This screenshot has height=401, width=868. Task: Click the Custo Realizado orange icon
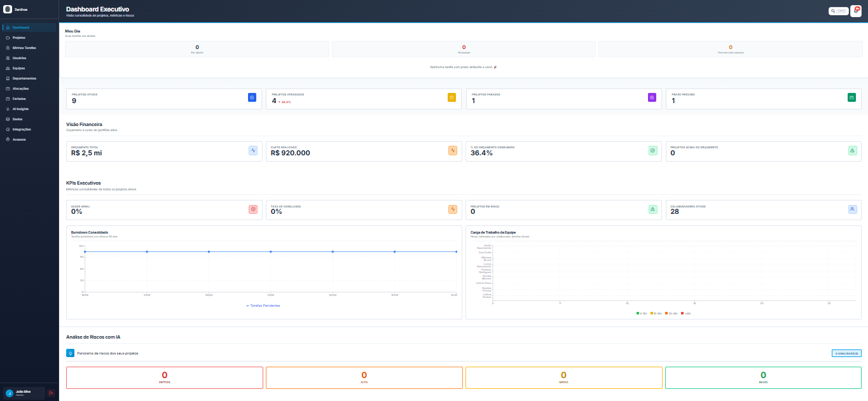[x=452, y=151]
